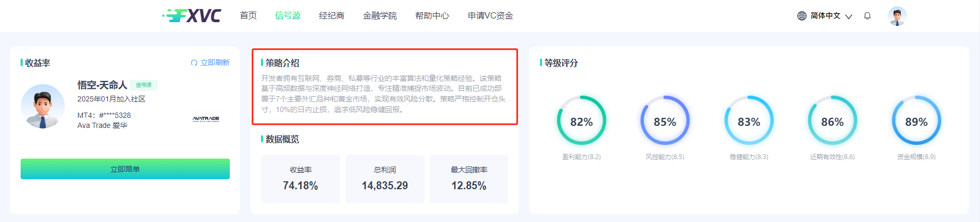Screen dimensions: 980x222
Task: Go to 首页 in navigation
Action: (x=248, y=16)
